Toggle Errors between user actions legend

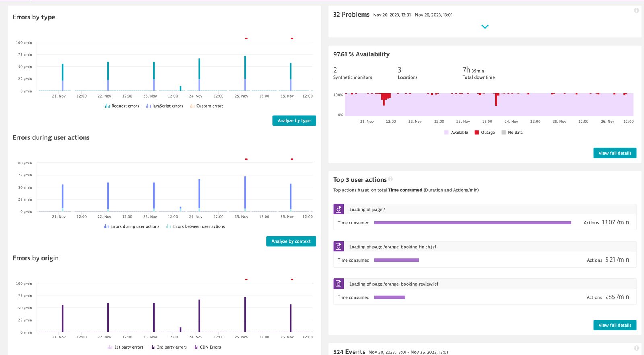point(195,226)
